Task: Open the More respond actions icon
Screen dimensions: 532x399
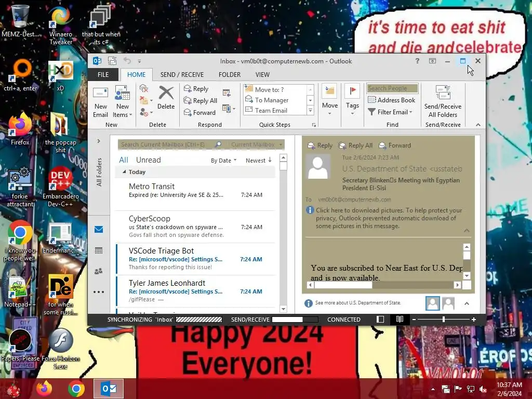Action: (229, 109)
